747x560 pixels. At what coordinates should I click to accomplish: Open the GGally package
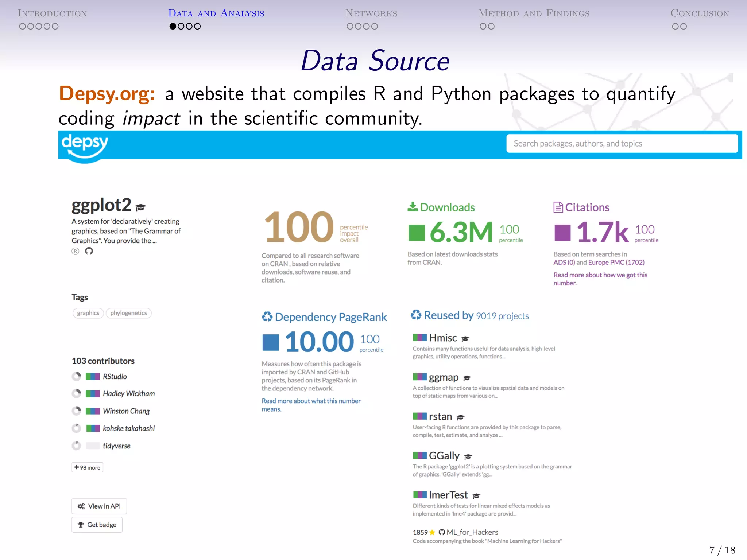tap(444, 456)
